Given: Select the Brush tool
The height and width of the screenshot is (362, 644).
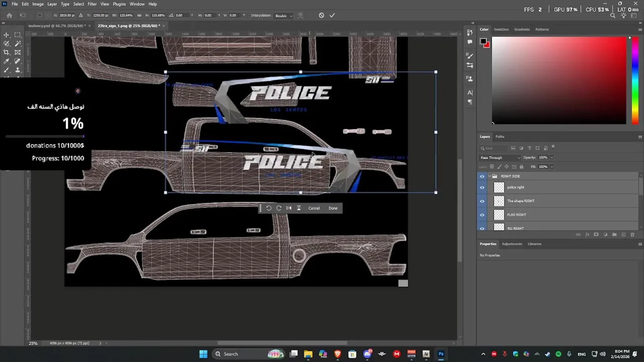Looking at the screenshot, I should (x=7, y=70).
